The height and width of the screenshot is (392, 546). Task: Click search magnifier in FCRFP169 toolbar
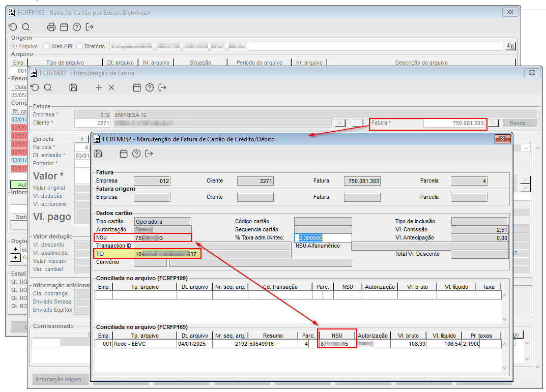(x=26, y=27)
